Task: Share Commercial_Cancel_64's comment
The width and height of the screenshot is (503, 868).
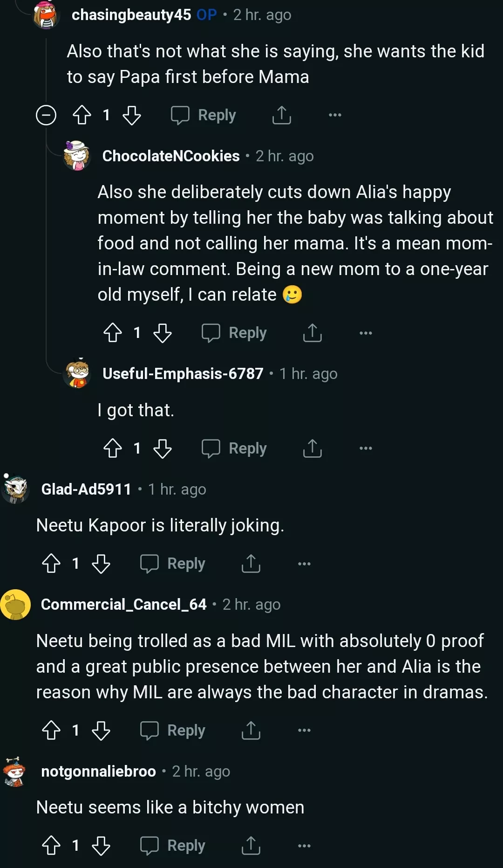Action: 251,730
